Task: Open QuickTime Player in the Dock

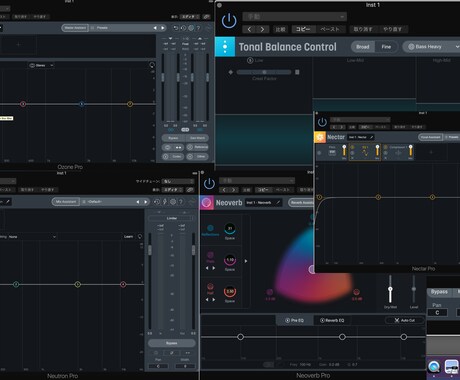Action: pyautogui.click(x=434, y=367)
